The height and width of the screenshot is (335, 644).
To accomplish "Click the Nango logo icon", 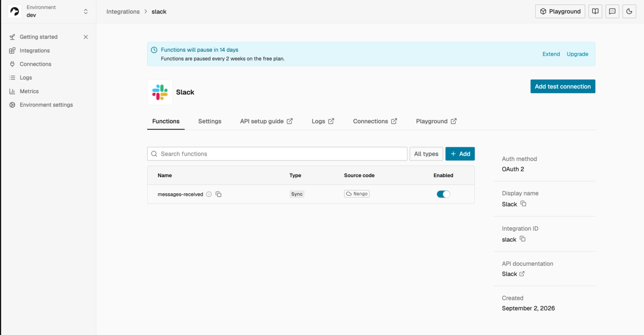I will (x=15, y=11).
